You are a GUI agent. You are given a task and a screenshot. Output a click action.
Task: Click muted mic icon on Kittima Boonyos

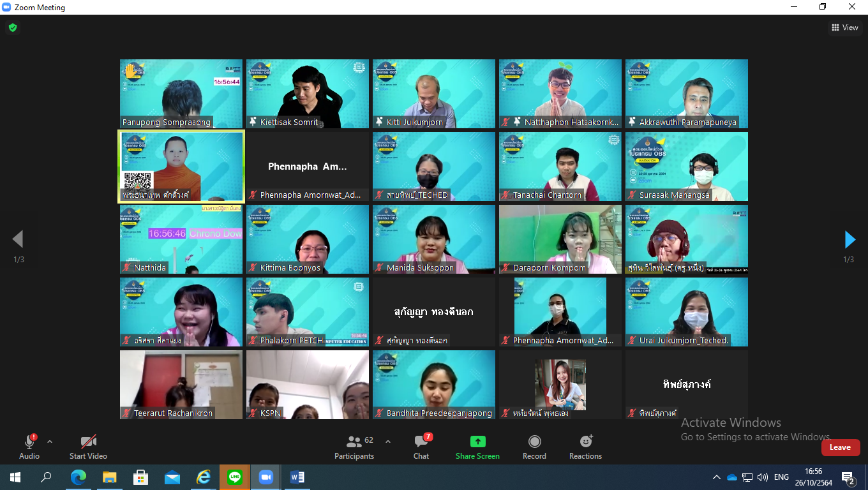[253, 268]
